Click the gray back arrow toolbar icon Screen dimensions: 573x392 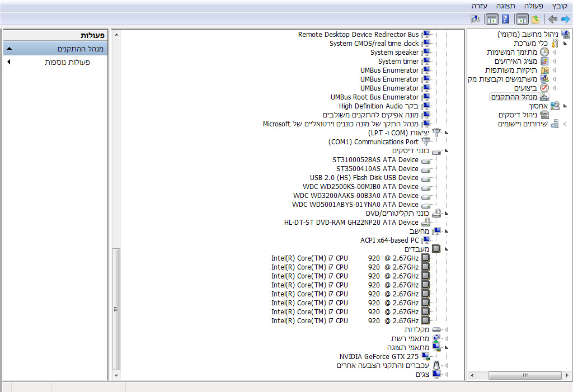click(552, 19)
